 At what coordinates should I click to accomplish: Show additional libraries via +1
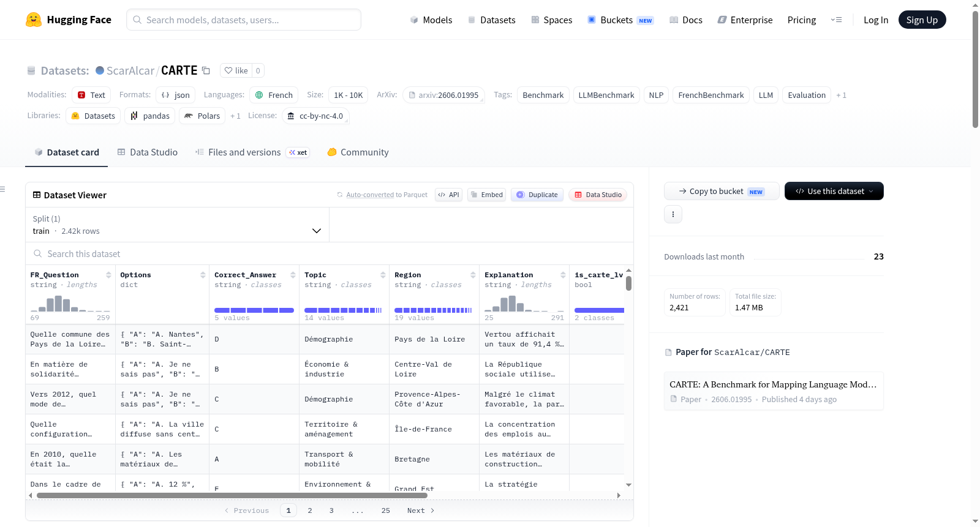click(x=235, y=116)
